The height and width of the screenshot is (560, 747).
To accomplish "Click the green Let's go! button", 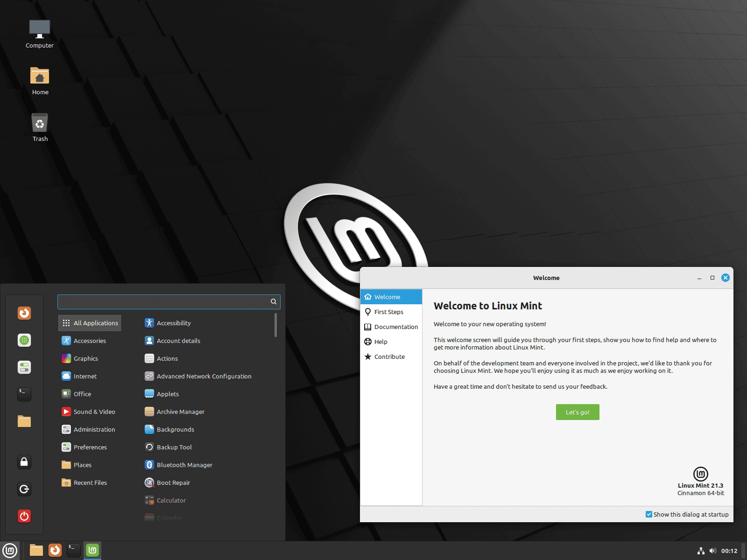I will pos(578,412).
